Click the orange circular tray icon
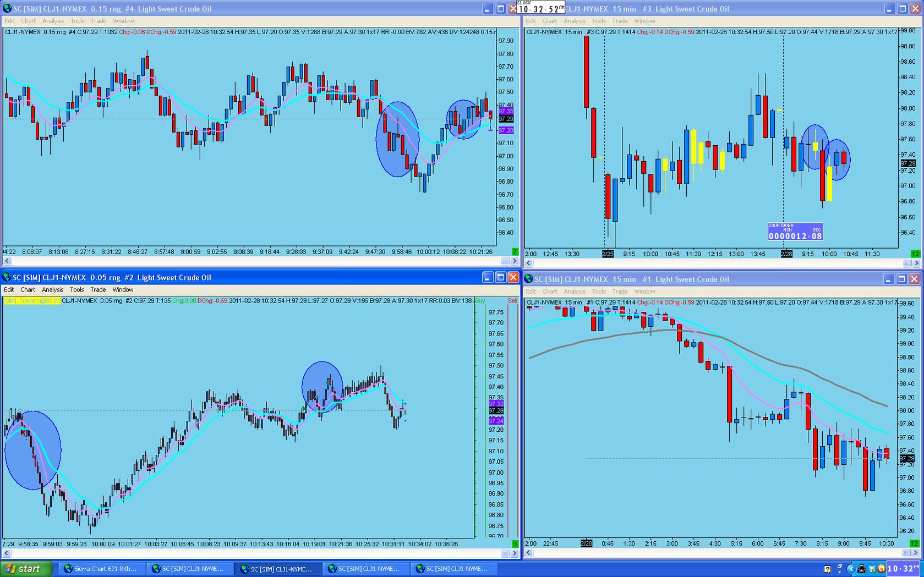 click(x=881, y=569)
